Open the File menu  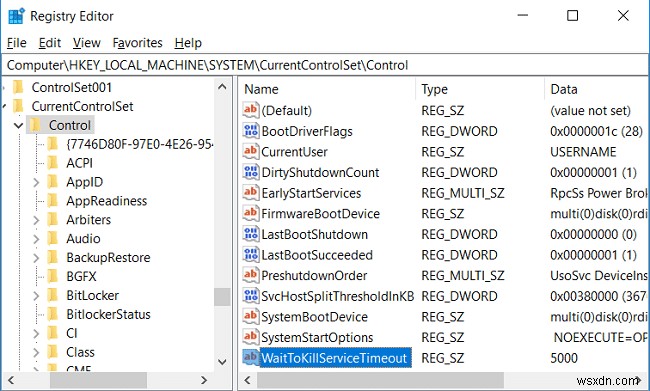click(x=17, y=43)
